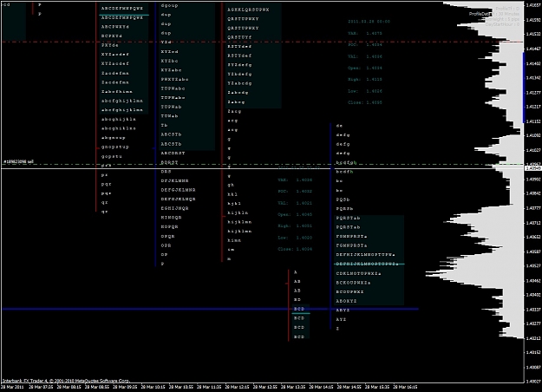The height and width of the screenshot is (392, 542).
Task: Click the 28 Mar 11:35 time label
Action: click(209, 387)
